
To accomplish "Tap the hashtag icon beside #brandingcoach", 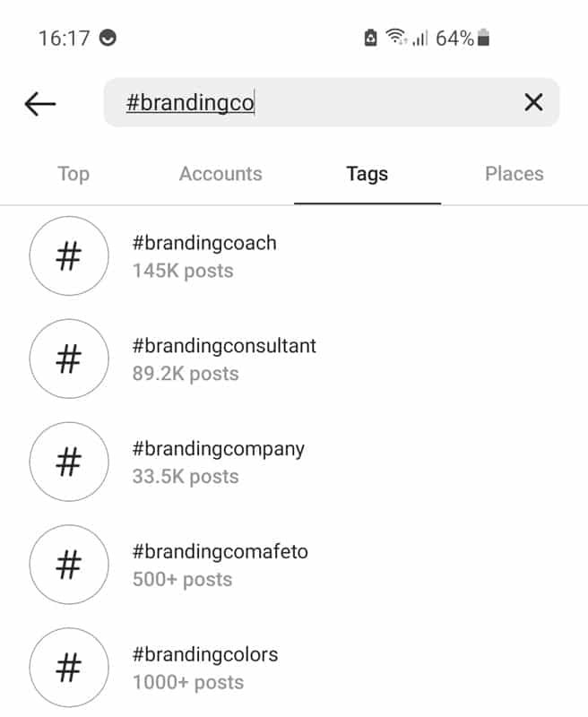I will point(69,256).
